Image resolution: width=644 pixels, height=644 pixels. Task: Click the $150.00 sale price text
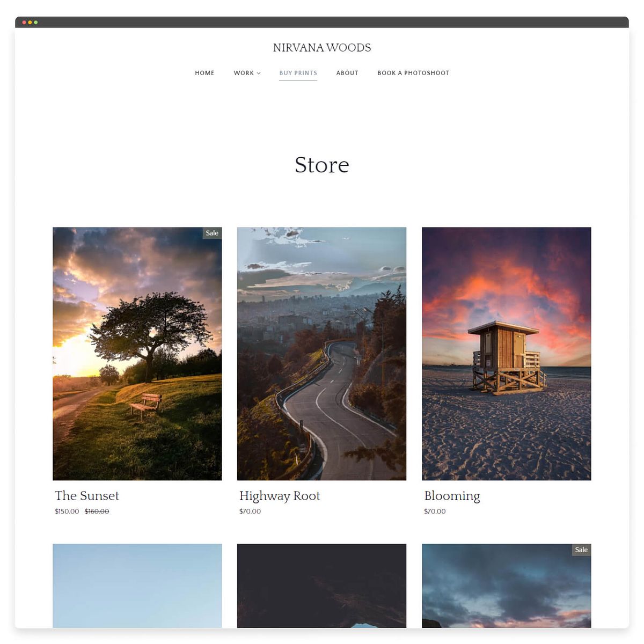tap(66, 511)
